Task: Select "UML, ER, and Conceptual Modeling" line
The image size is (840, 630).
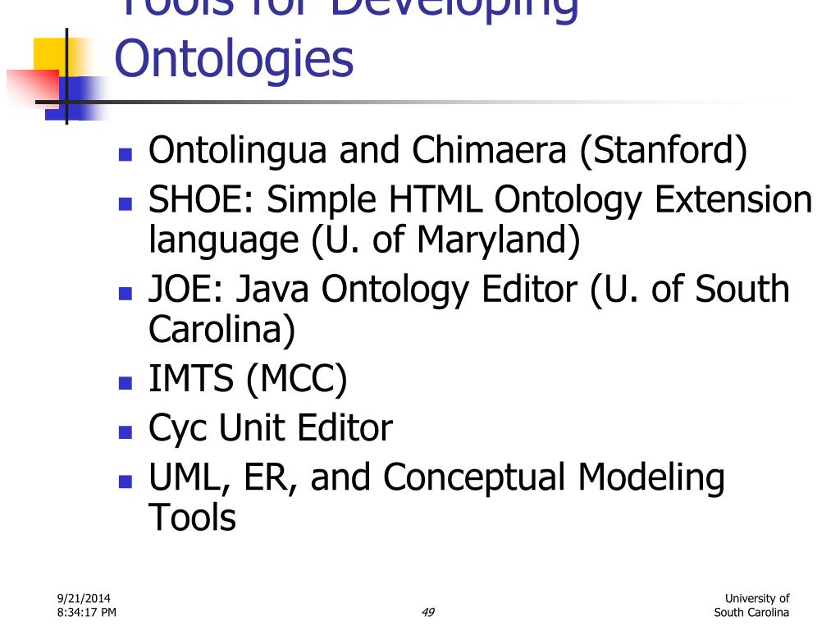Action: (436, 478)
